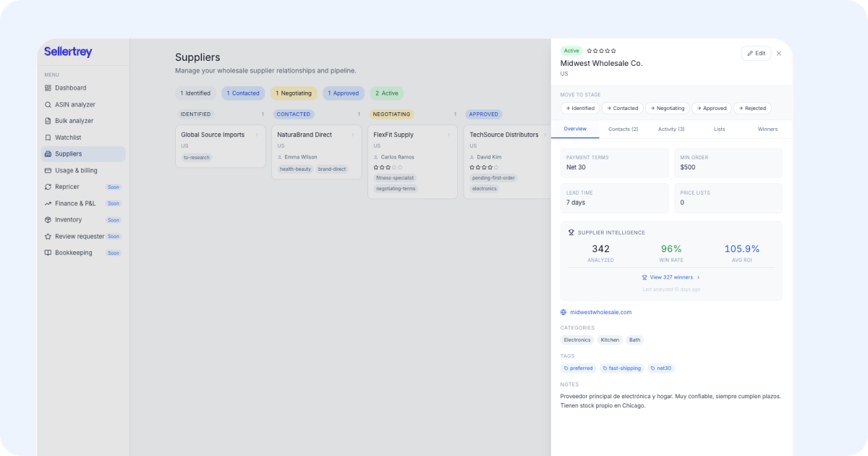Move supplier to Rejected stage

click(752, 108)
